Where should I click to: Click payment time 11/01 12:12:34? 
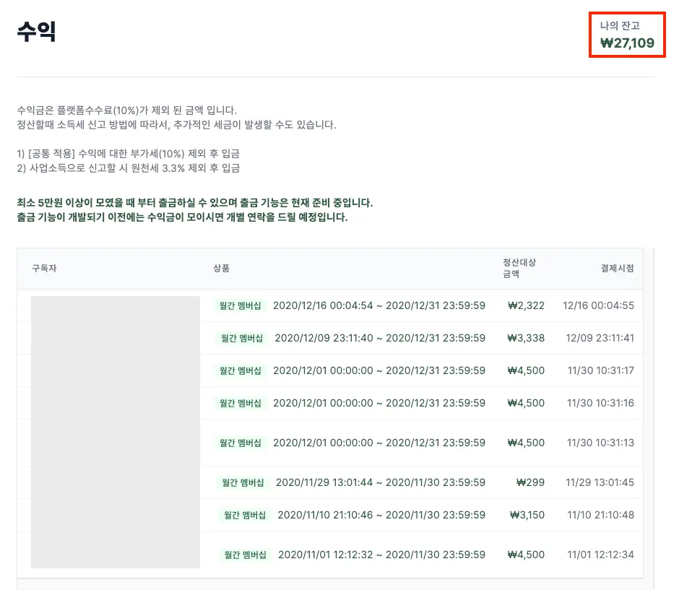(600, 555)
